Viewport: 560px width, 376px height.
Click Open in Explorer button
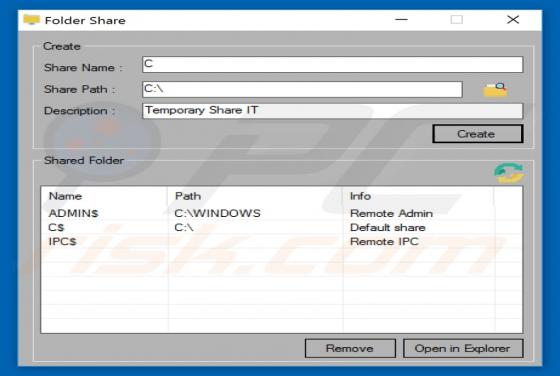pyautogui.click(x=463, y=348)
